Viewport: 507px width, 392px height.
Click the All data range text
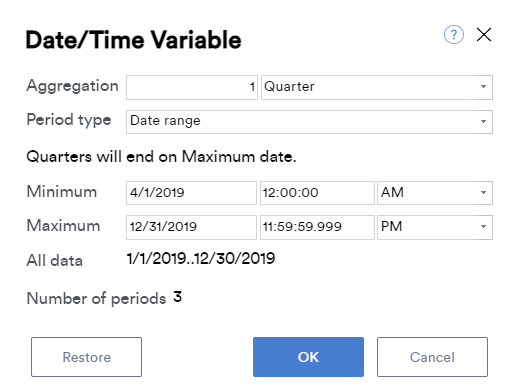click(x=201, y=259)
